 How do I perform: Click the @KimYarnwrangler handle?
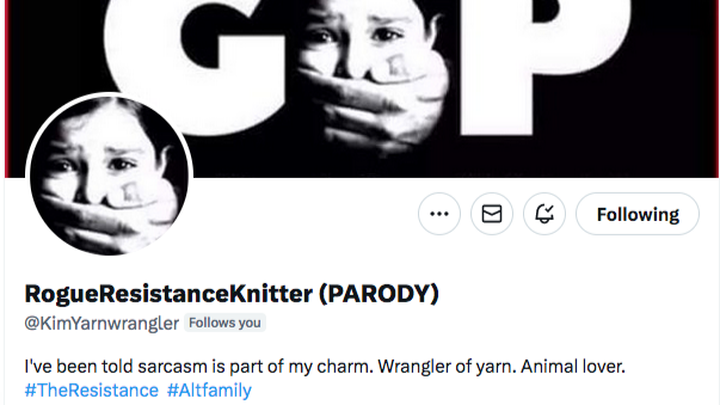tap(101, 323)
